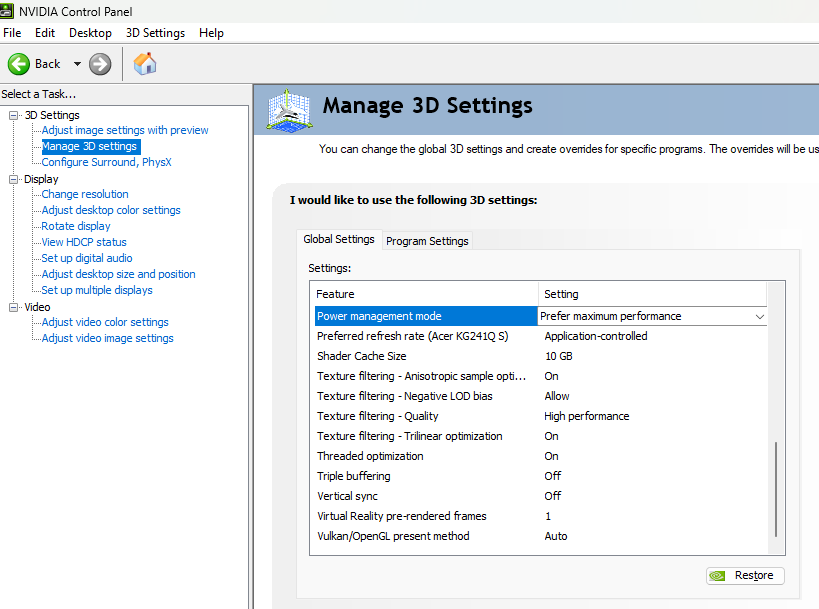Select Texture filtering Quality row
This screenshot has height=609, width=819.
coord(541,416)
